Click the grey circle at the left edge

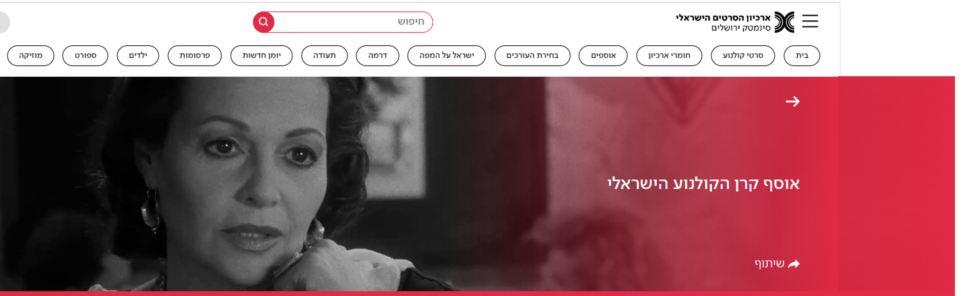coord(4,22)
